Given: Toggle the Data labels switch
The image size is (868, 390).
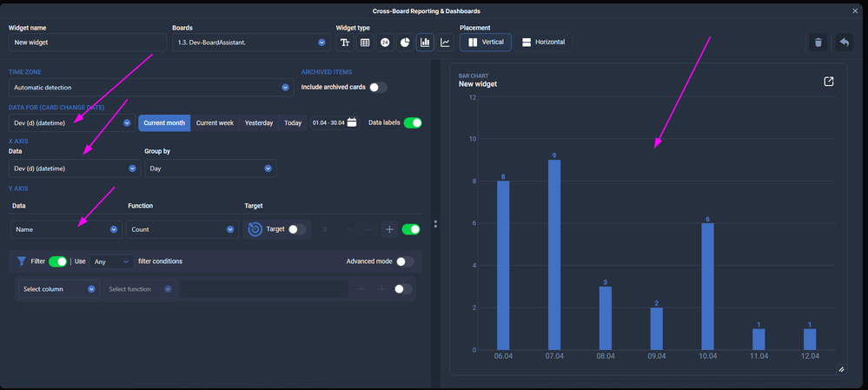Looking at the screenshot, I should tap(413, 122).
